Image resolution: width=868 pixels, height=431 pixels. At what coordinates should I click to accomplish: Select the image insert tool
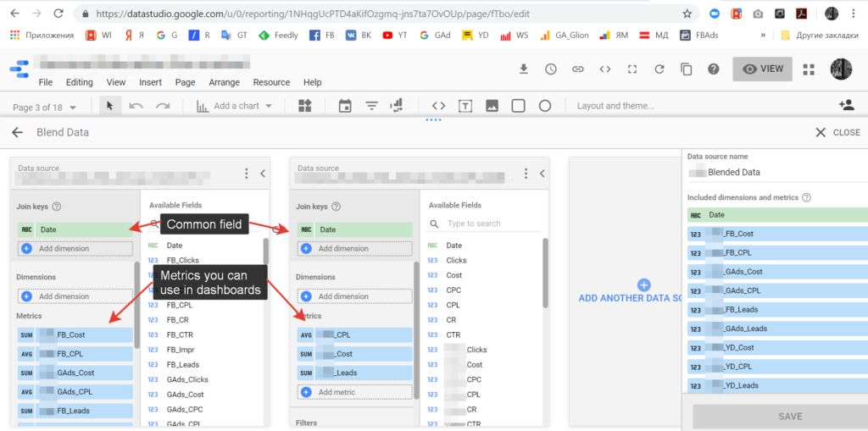point(492,106)
